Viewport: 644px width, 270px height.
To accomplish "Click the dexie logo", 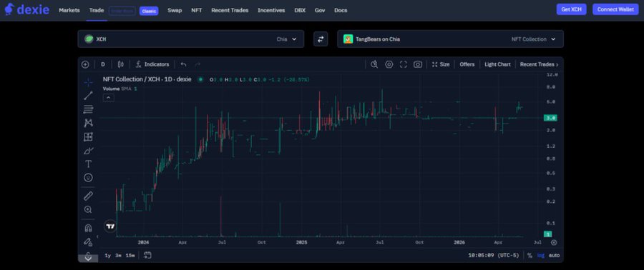I will point(26,9).
